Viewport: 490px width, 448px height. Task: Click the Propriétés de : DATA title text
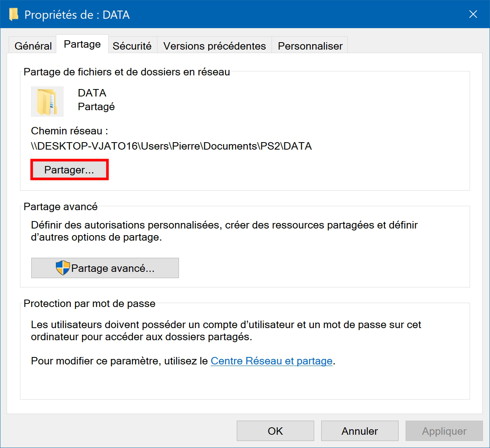tap(77, 15)
